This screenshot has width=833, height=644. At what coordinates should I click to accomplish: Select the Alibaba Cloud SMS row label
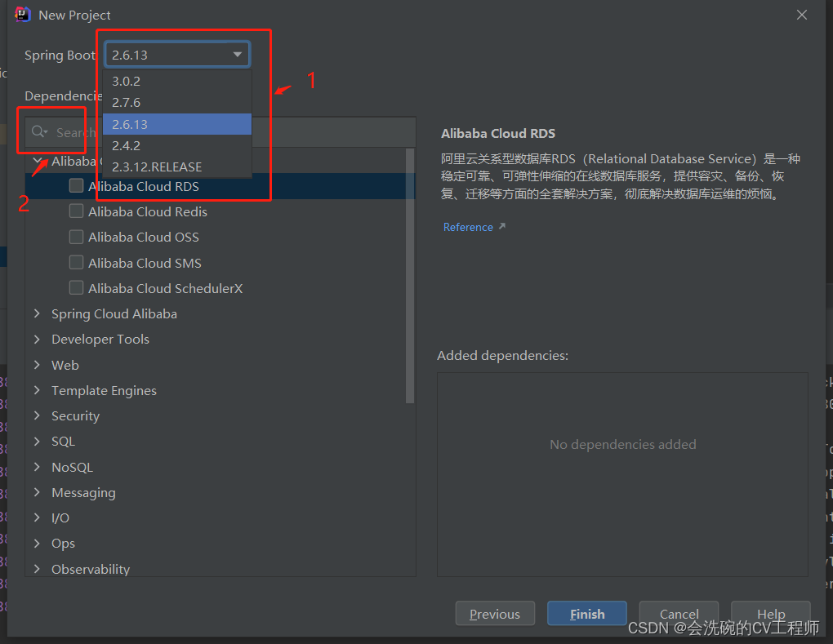click(x=145, y=263)
